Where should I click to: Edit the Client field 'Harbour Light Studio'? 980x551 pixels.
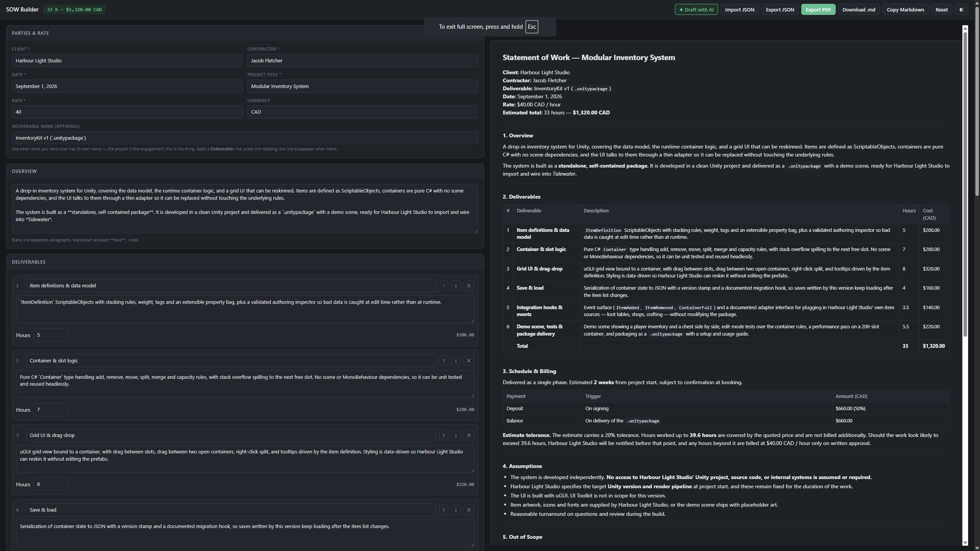(127, 60)
